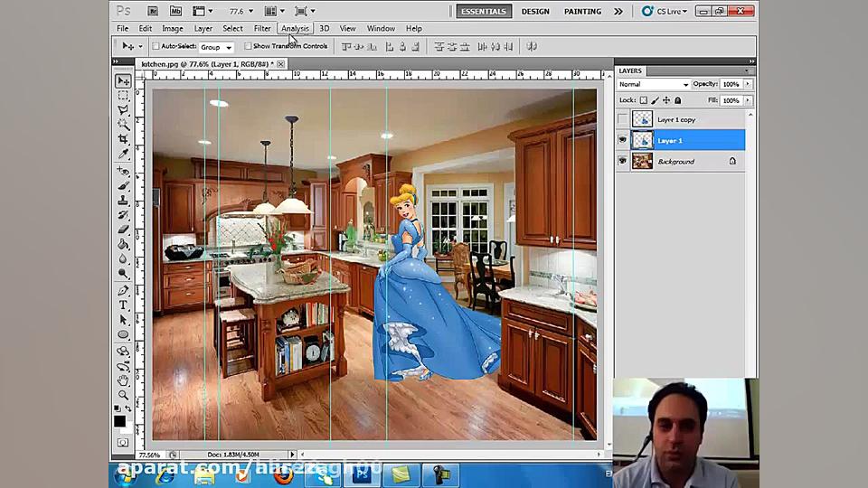Toggle lock image pixels
Viewport: 868px width, 488px height.
[655, 100]
